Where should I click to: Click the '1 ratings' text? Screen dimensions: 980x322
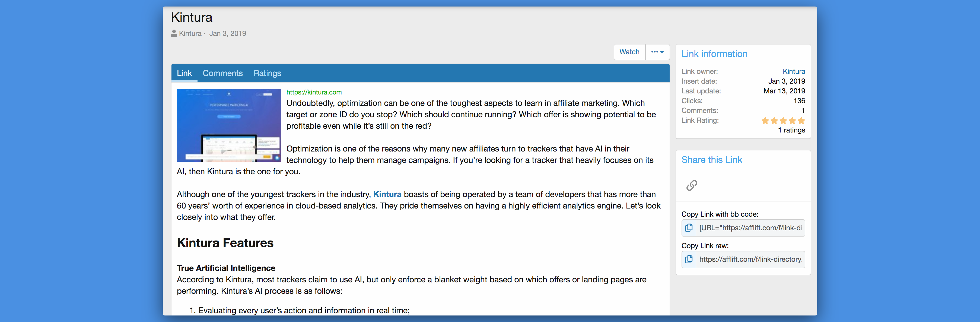click(x=791, y=130)
